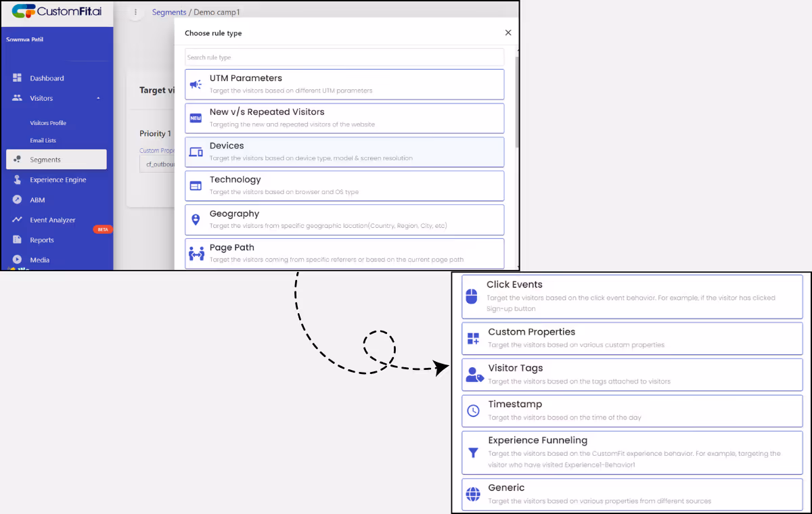This screenshot has width=812, height=514.
Task: Open the Segments breadcrumb link
Action: tap(169, 12)
